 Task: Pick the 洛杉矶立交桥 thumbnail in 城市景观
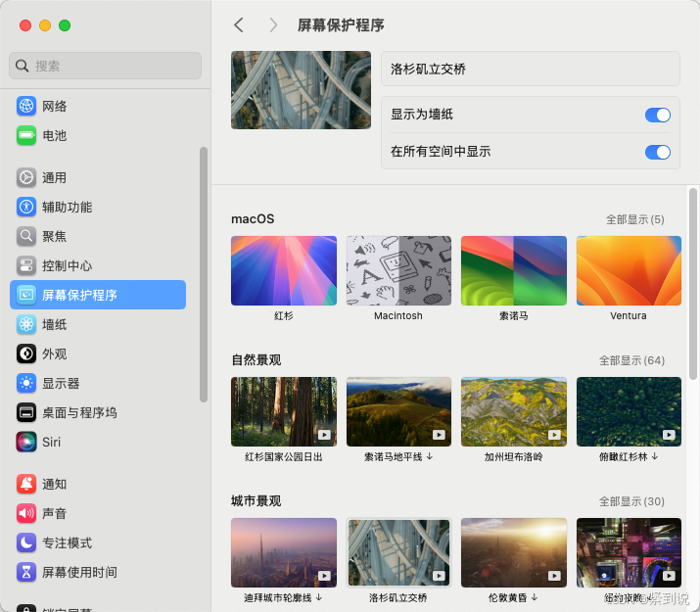[398, 552]
